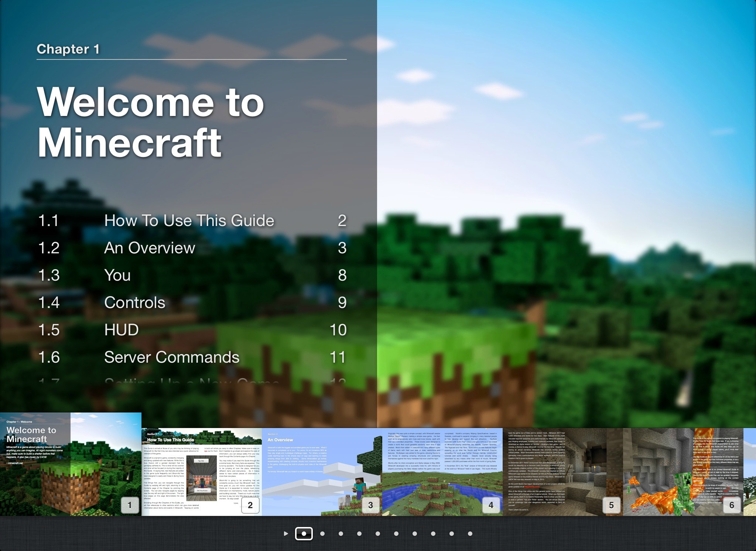Open page 2 How To Use This Guide thumbnail
Screen dimensions: 756x551
[x=202, y=472]
